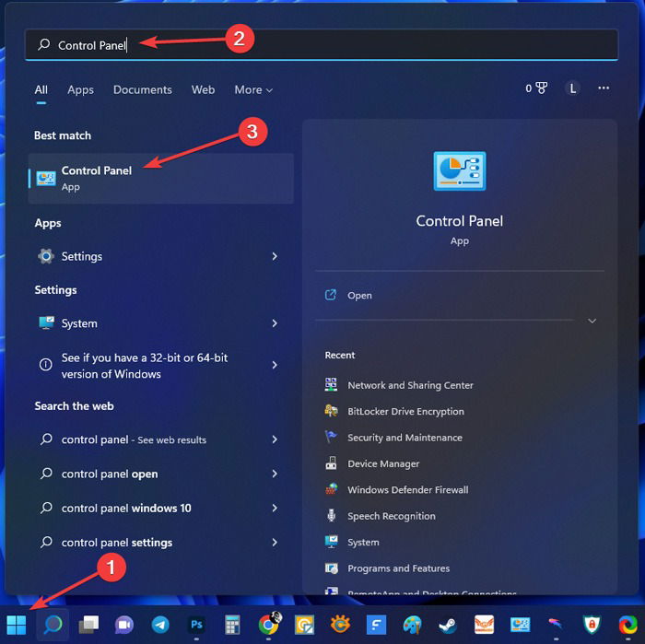Open the pink bird taskbar icon

click(x=556, y=625)
